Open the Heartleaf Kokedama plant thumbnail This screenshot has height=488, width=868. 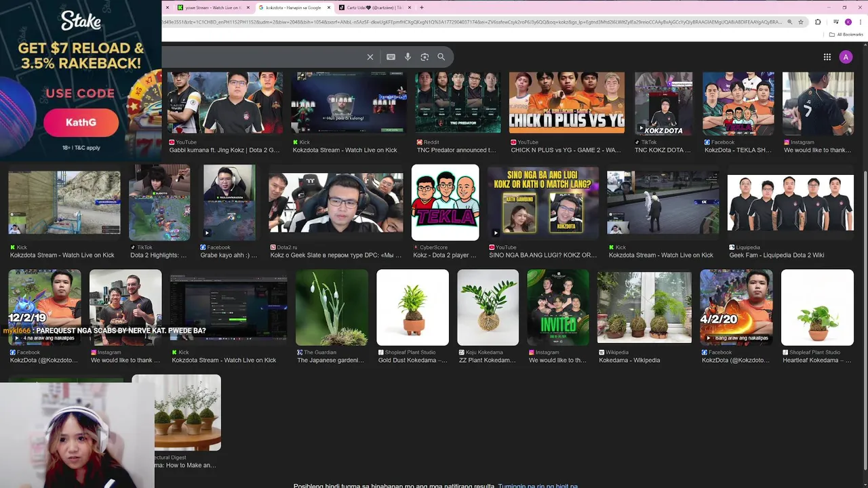[817, 307]
